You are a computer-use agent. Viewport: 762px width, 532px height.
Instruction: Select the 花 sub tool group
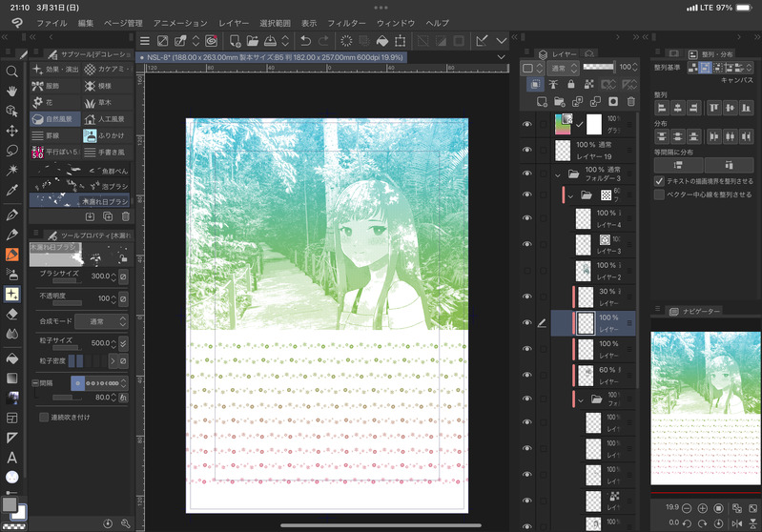tap(54, 103)
